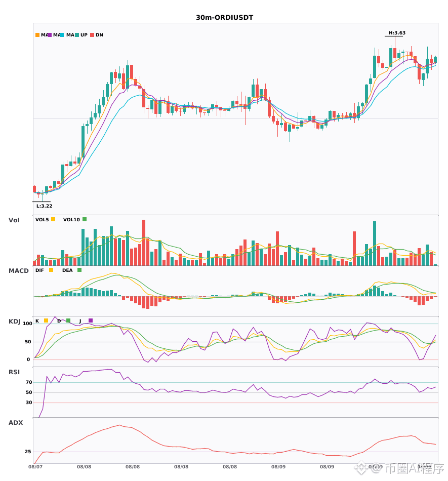Click the DEA legend text
The height and width of the screenshot is (481, 448).
(67, 270)
